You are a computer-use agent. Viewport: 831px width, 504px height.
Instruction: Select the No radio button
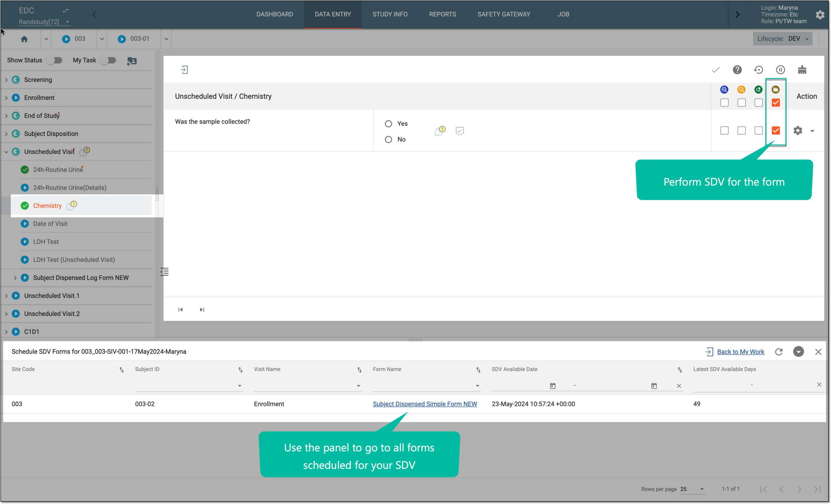click(x=389, y=139)
